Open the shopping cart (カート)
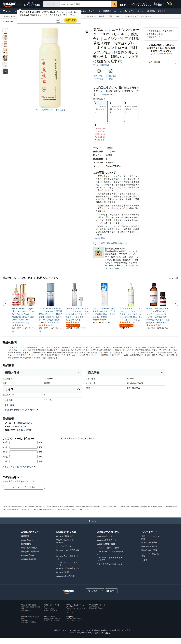The height and width of the screenshot is (644, 181). (x=173, y=4)
